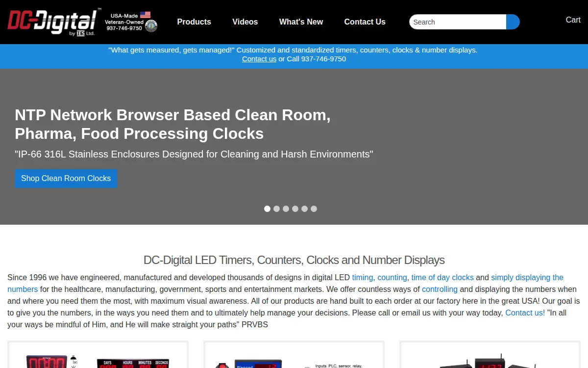Follow the timing link
Screen dimensions: 588x368
pyautogui.click(x=363, y=278)
